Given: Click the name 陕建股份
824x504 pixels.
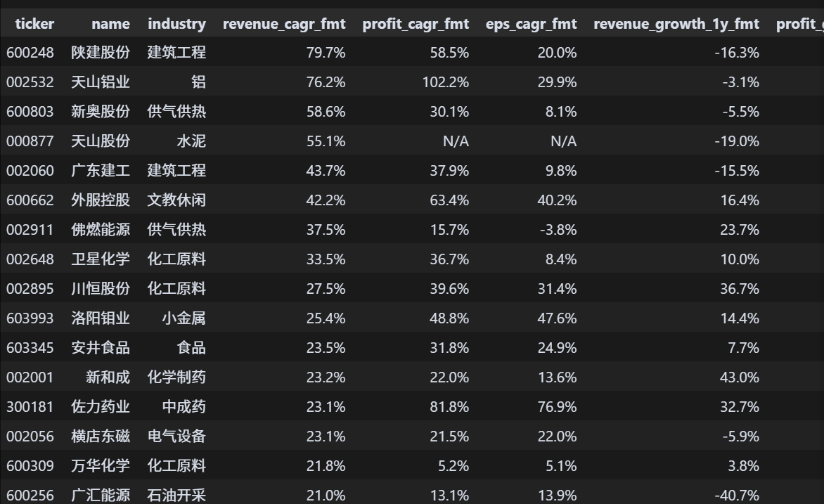Looking at the screenshot, I should pyautogui.click(x=101, y=53).
